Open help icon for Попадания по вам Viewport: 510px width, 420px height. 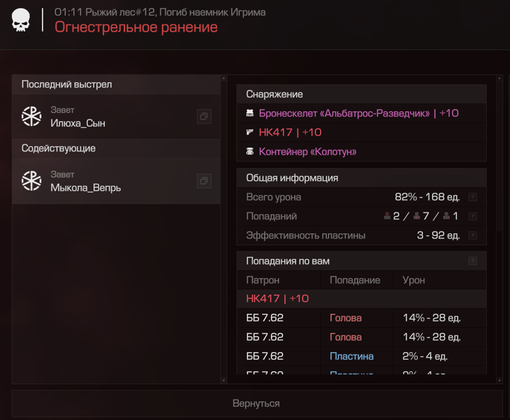[472, 261]
